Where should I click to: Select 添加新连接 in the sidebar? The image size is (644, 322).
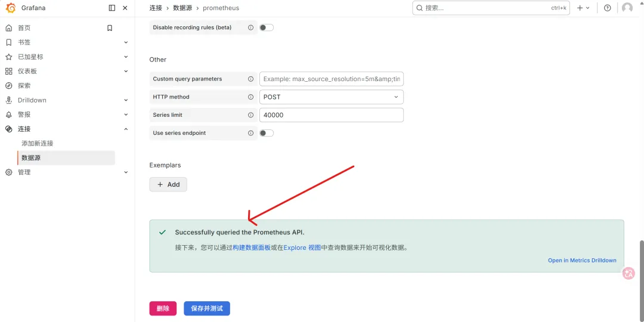click(38, 143)
